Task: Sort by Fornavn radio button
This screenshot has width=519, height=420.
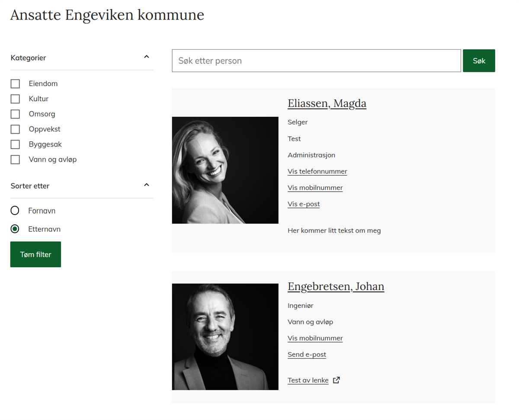Action: [15, 211]
